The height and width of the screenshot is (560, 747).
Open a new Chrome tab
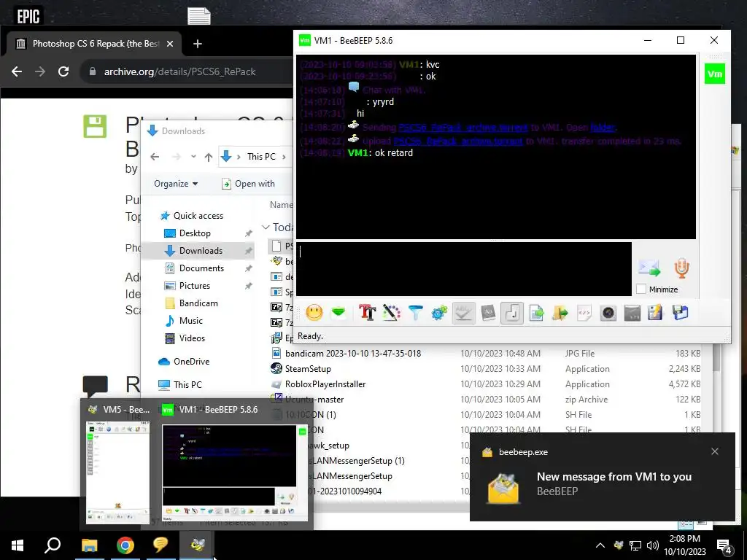tap(197, 44)
